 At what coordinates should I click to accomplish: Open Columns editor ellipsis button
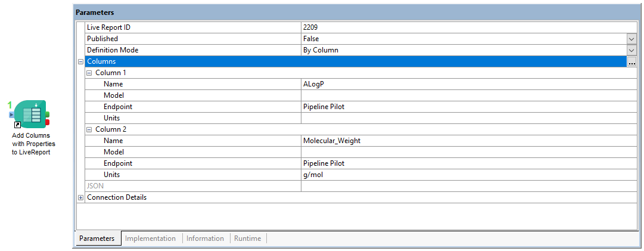pos(631,61)
